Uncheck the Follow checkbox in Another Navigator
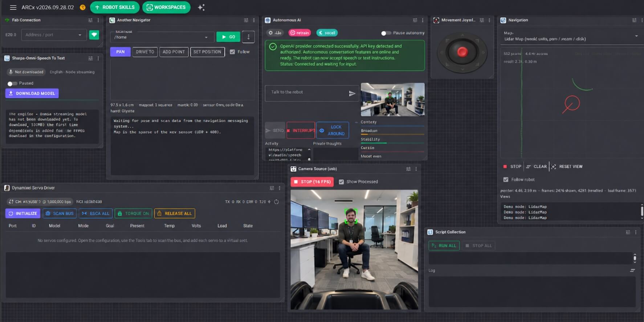Screen dimensions: 644x322 pos(232,52)
